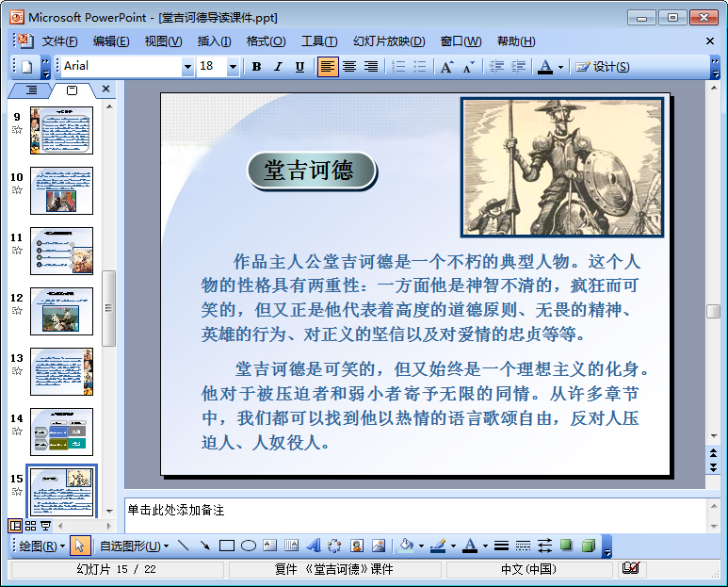Apply Fill Color paint bucket
Screen dimensions: 728x587
click(406, 546)
